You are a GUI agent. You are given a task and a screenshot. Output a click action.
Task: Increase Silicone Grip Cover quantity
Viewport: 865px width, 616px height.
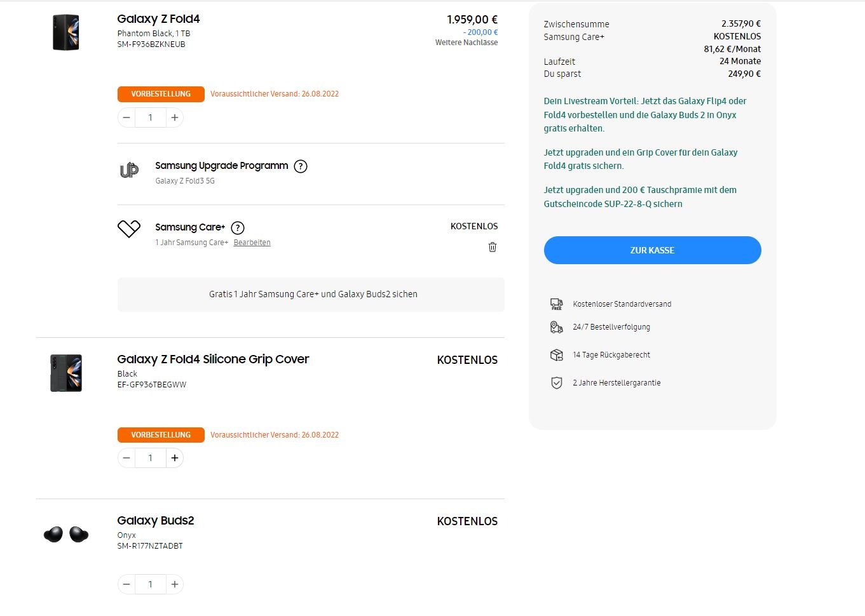pos(175,458)
